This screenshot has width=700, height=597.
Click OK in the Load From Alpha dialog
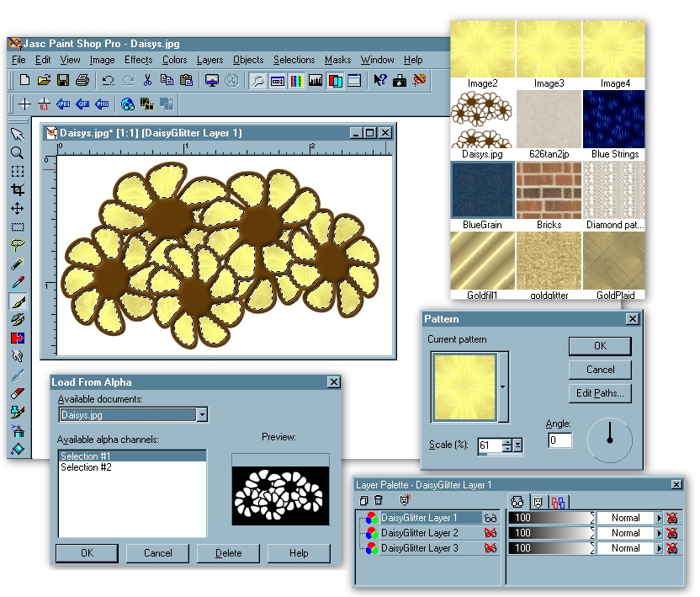pos(87,553)
